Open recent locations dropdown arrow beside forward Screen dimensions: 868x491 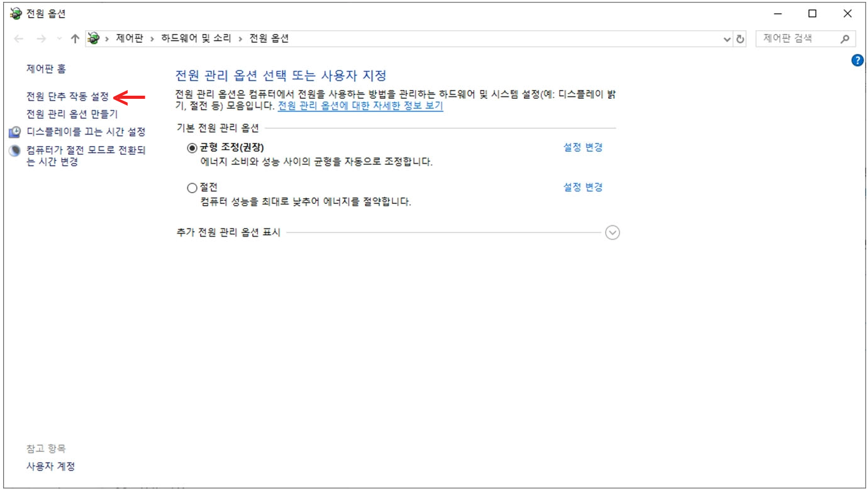59,38
